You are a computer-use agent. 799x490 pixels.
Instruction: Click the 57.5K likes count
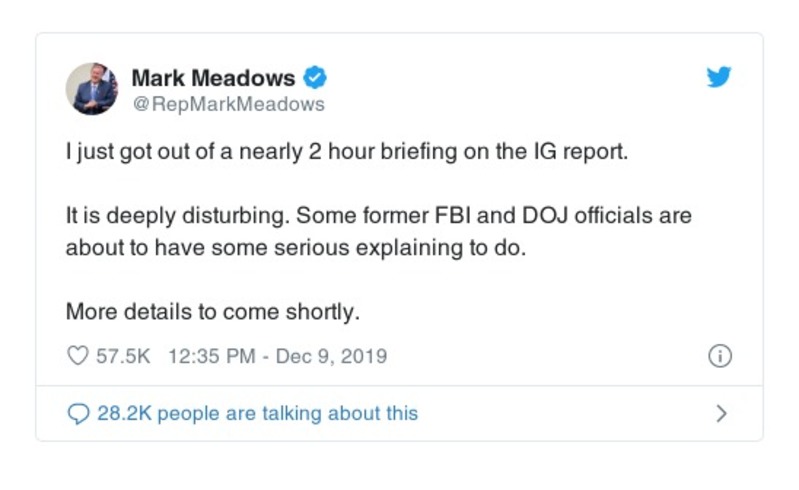122,356
